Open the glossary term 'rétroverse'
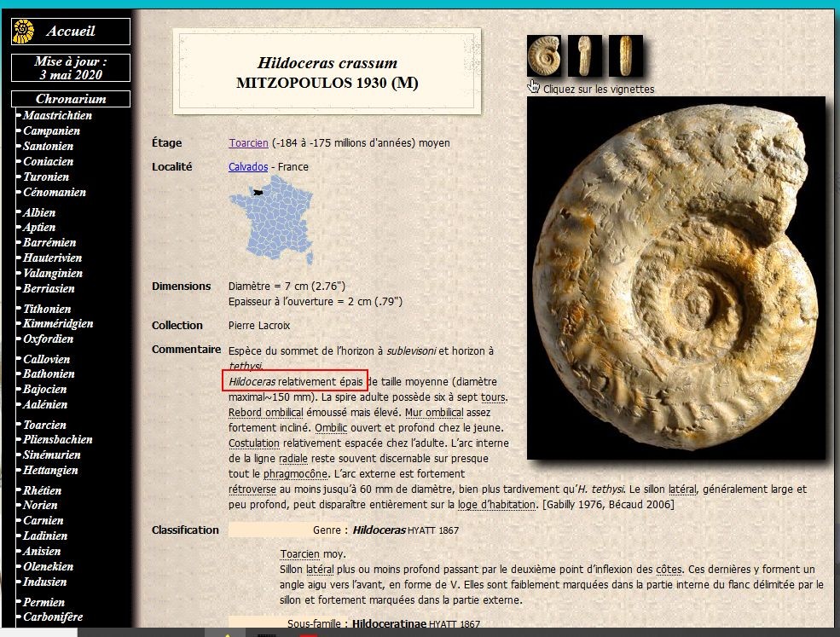 252,489
